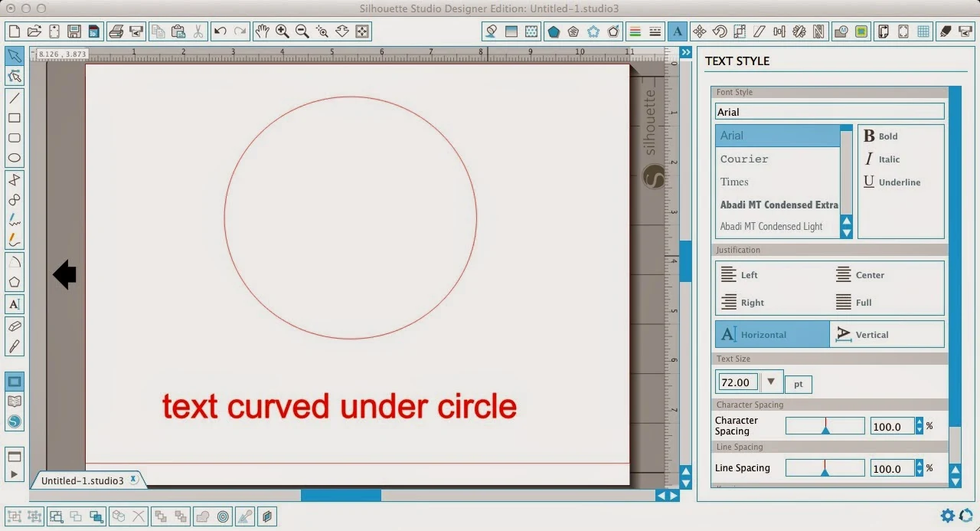Select the Eraser tool
Image resolution: width=980 pixels, height=531 pixels.
point(14,324)
